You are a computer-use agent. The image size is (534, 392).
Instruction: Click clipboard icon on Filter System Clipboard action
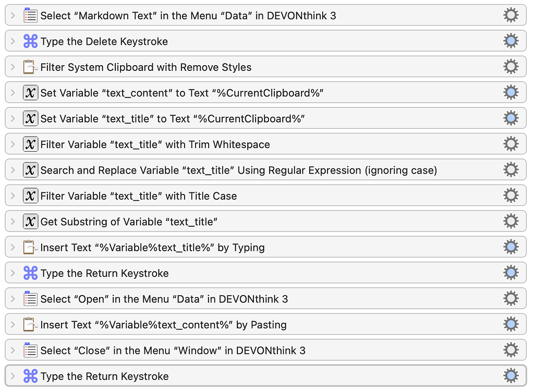tap(30, 66)
